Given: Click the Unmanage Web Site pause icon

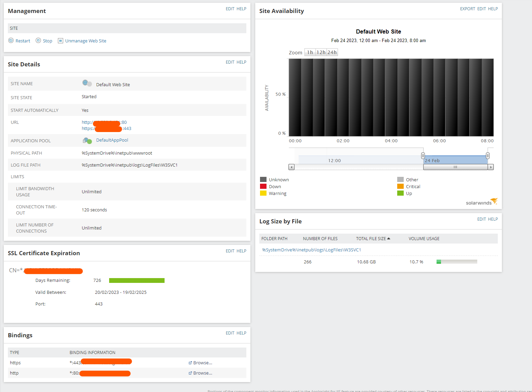Looking at the screenshot, I should point(61,41).
